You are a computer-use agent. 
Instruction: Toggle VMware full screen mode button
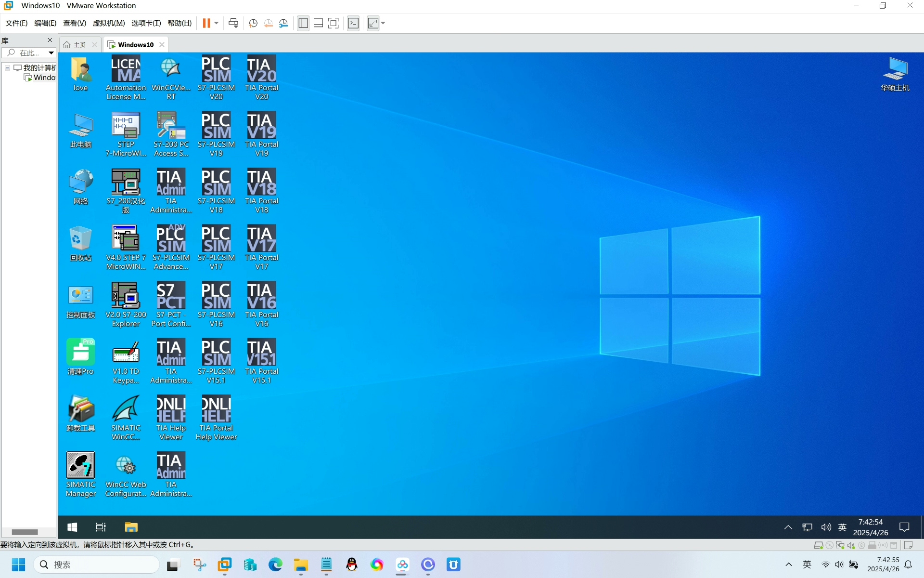(x=333, y=23)
